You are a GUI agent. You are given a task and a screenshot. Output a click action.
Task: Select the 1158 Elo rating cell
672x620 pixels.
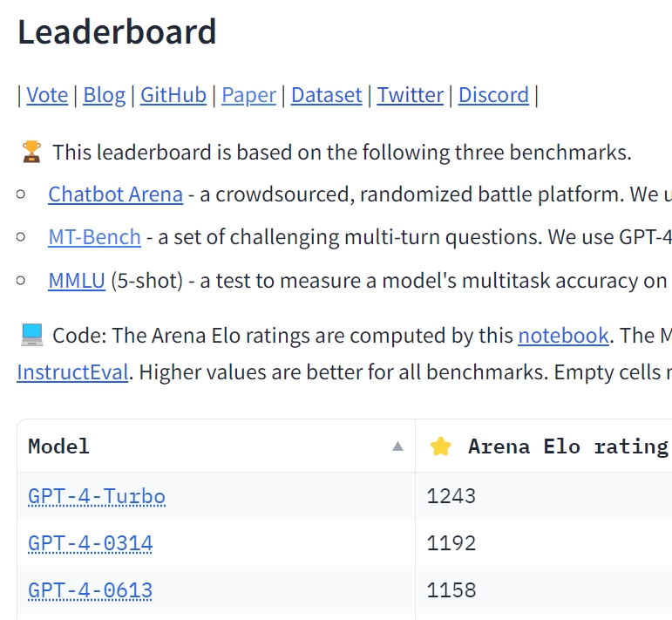(x=543, y=589)
